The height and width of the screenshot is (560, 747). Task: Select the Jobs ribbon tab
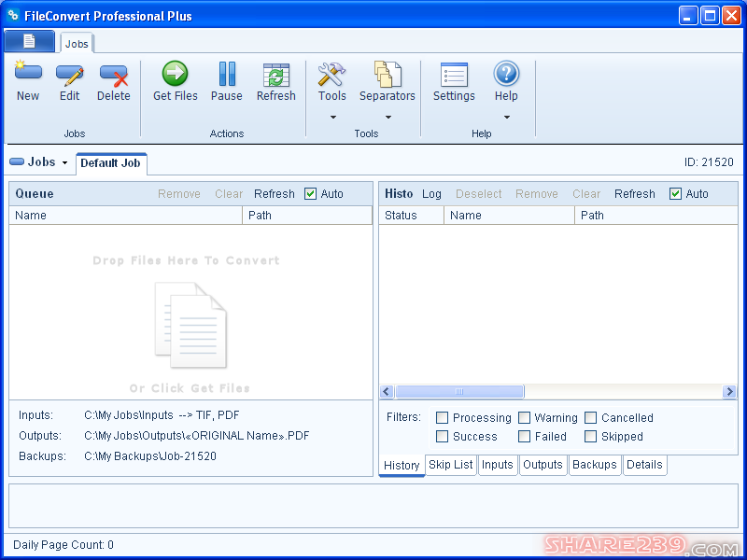click(x=77, y=44)
